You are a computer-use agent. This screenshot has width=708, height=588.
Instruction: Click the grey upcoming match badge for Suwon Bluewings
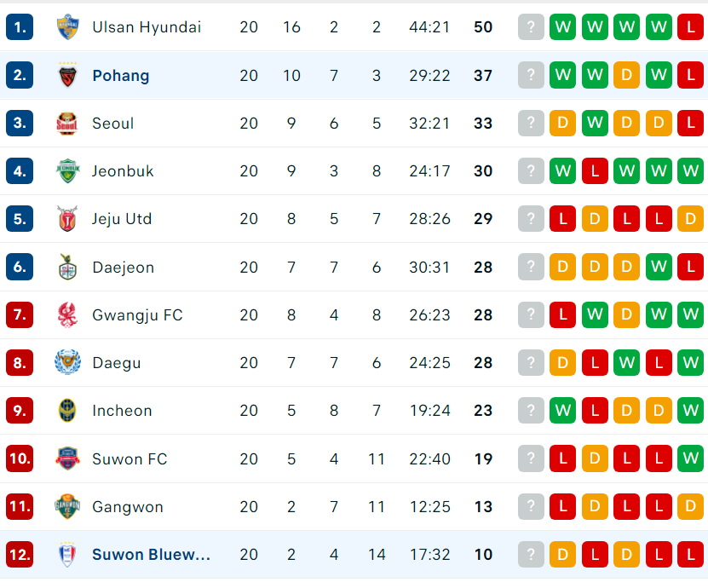click(x=531, y=554)
